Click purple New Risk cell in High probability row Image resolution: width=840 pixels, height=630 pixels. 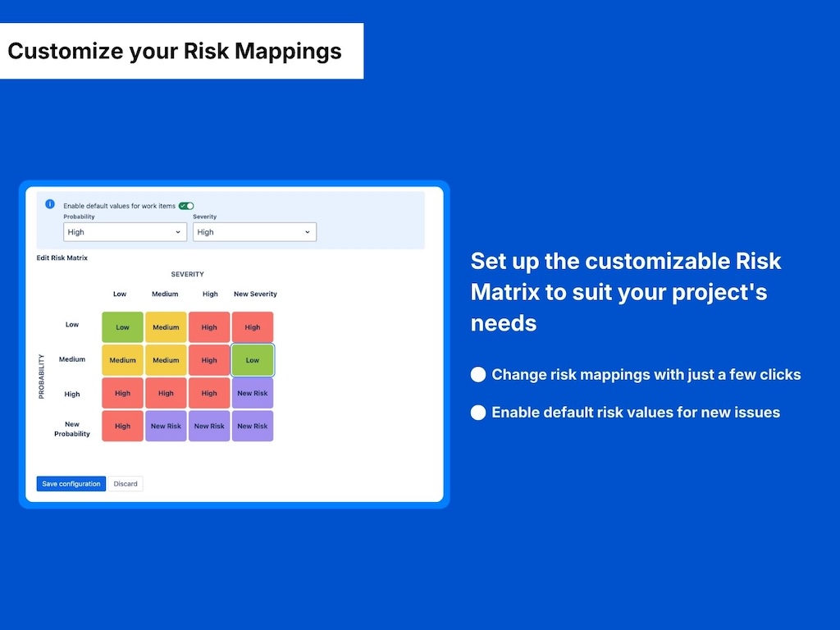pyautogui.click(x=253, y=393)
